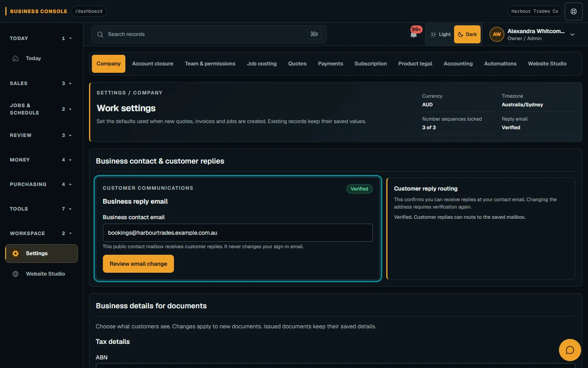Open the chat bubble floating button
The width and height of the screenshot is (588, 368).
coord(570,350)
